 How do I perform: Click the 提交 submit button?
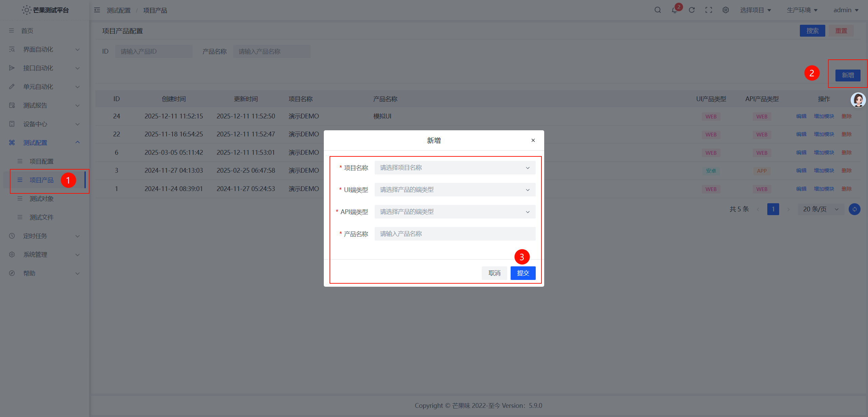523,273
